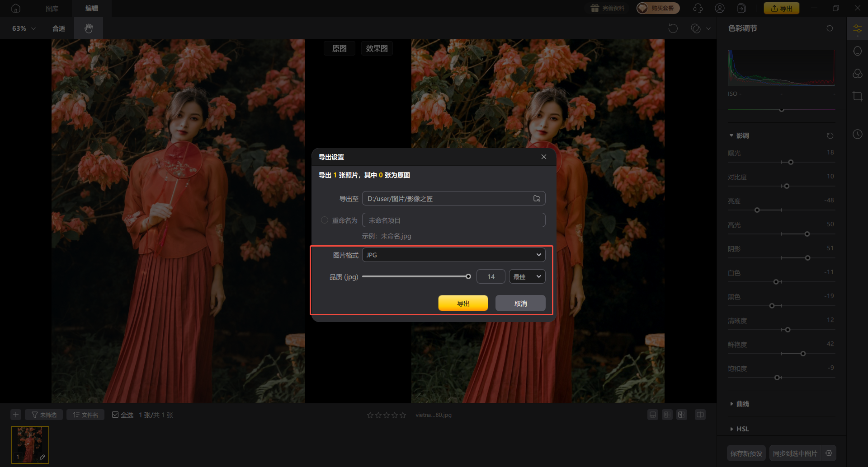Toggle the split compare view icon
Image resolution: width=868 pixels, height=467 pixels.
point(700,415)
